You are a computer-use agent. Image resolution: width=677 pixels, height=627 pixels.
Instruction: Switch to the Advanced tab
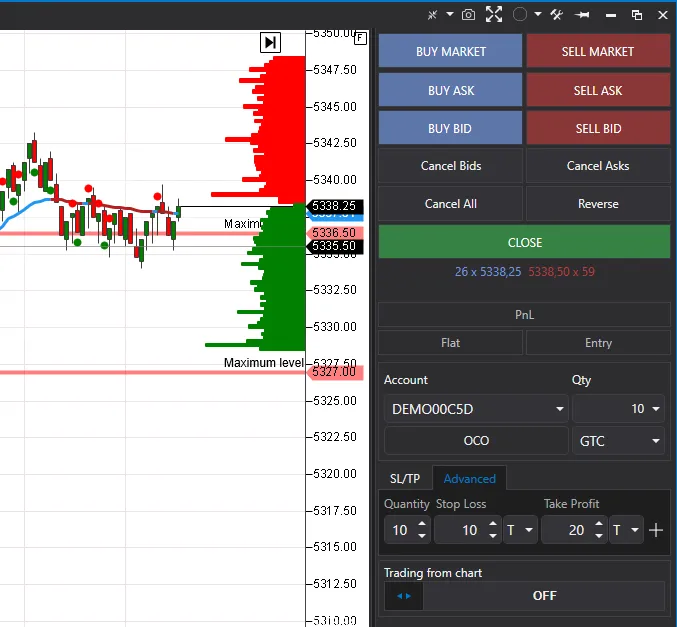[469, 478]
